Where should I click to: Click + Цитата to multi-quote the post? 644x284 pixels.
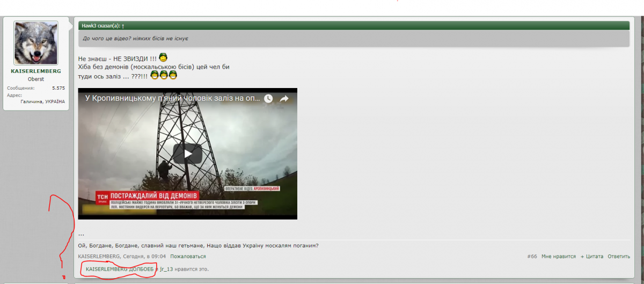point(592,257)
